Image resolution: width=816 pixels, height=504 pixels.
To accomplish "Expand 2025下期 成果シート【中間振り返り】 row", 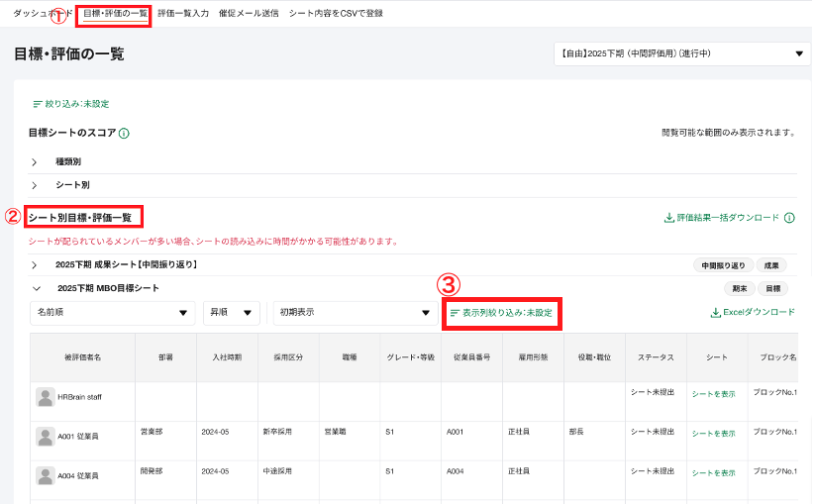I will click(35, 264).
